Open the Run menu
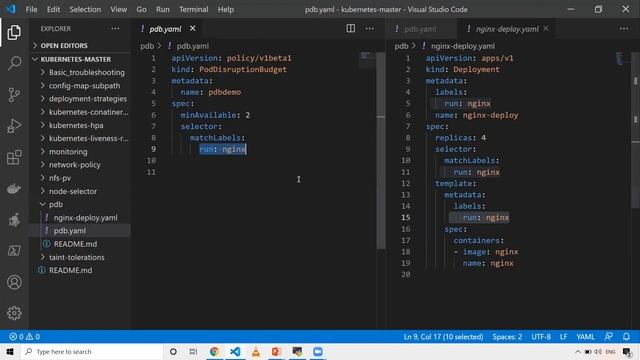 click(x=162, y=9)
